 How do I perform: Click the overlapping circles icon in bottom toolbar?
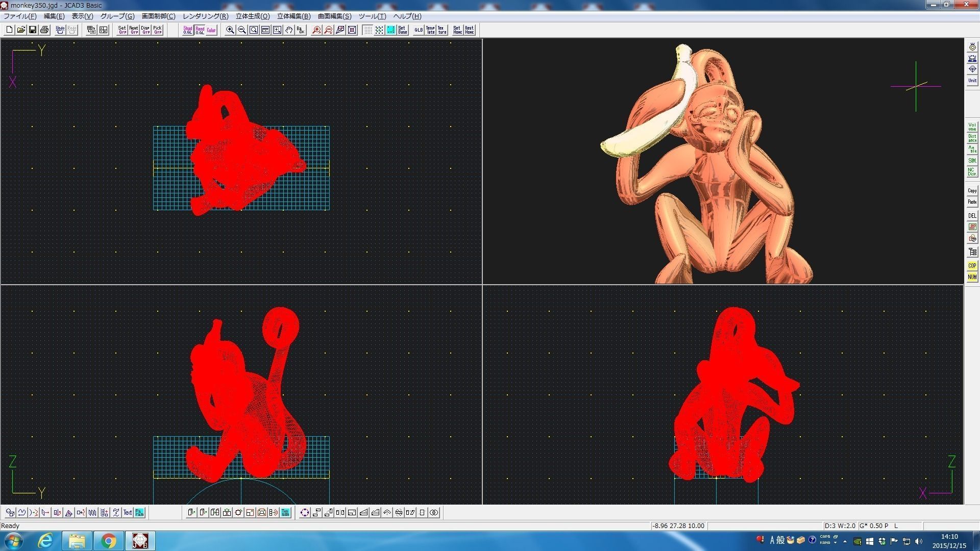point(434,513)
